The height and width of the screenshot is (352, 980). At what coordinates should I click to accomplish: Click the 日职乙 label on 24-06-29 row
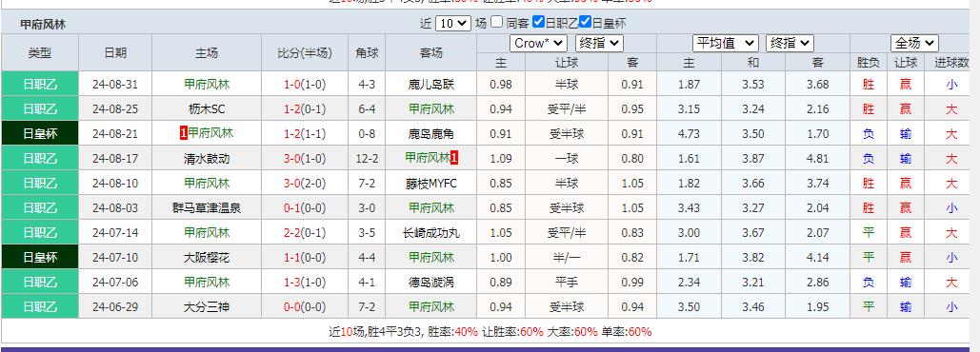40,307
